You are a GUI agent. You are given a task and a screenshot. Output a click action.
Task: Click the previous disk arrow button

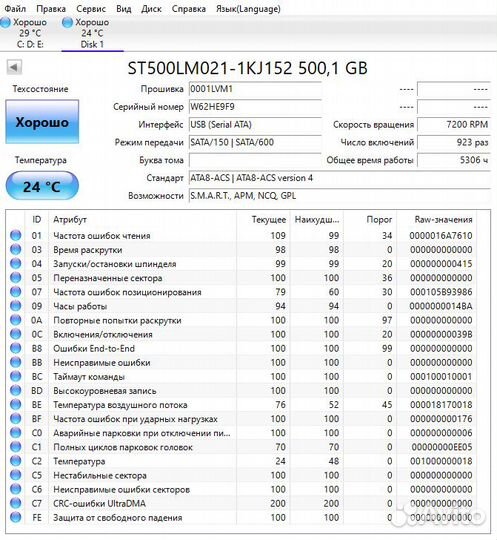(14, 67)
